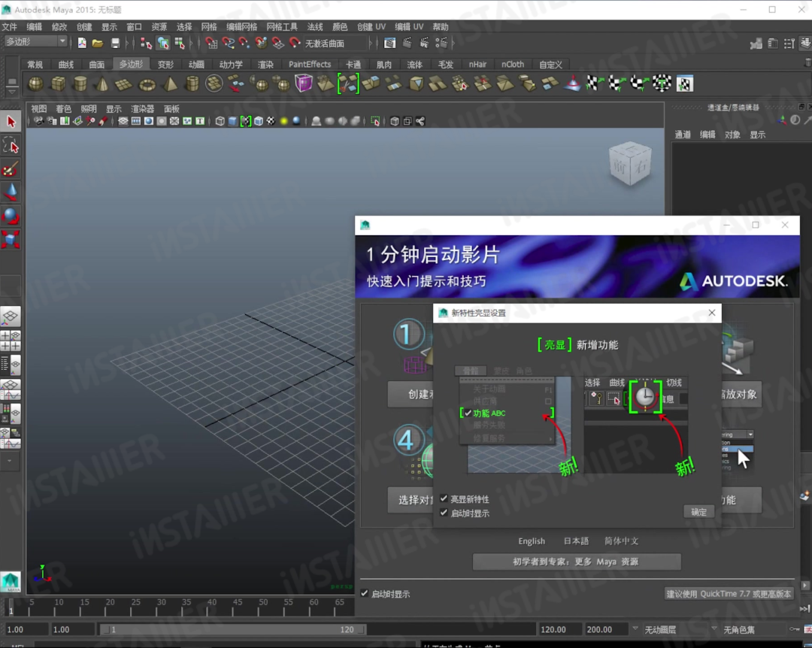Screen dimensions: 812x648
Task: Toggle wireframe display in the panel toolbar
Action: 220,121
